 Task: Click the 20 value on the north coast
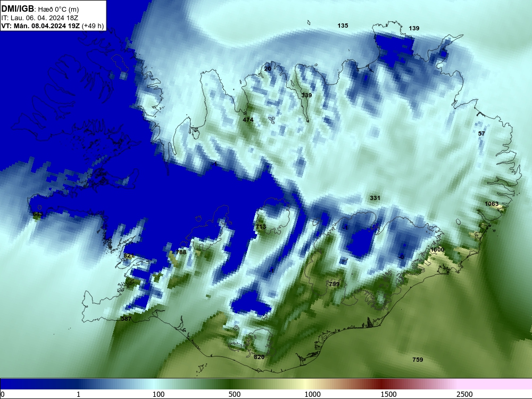point(268,69)
